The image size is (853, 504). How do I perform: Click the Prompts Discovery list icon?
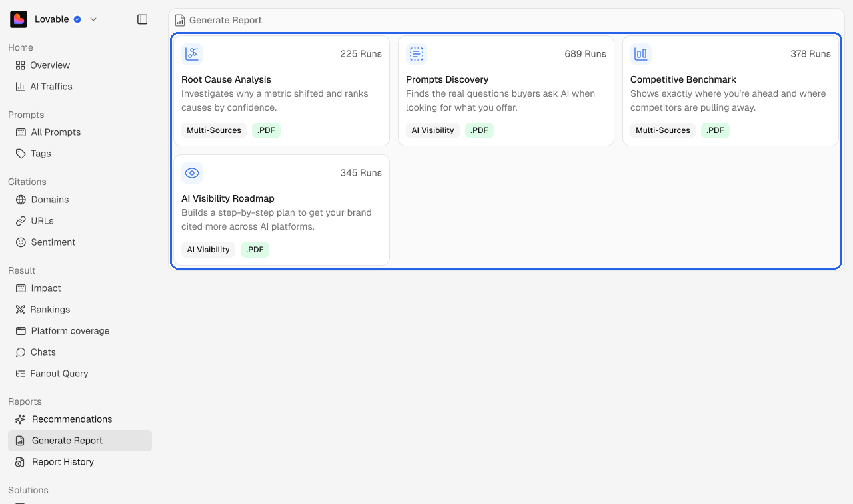click(417, 54)
